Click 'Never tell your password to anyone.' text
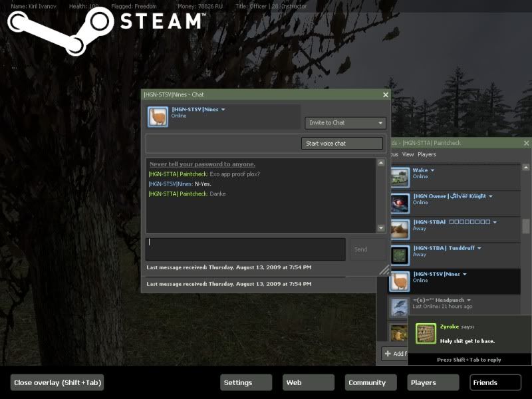The image size is (532, 399). 202,164
